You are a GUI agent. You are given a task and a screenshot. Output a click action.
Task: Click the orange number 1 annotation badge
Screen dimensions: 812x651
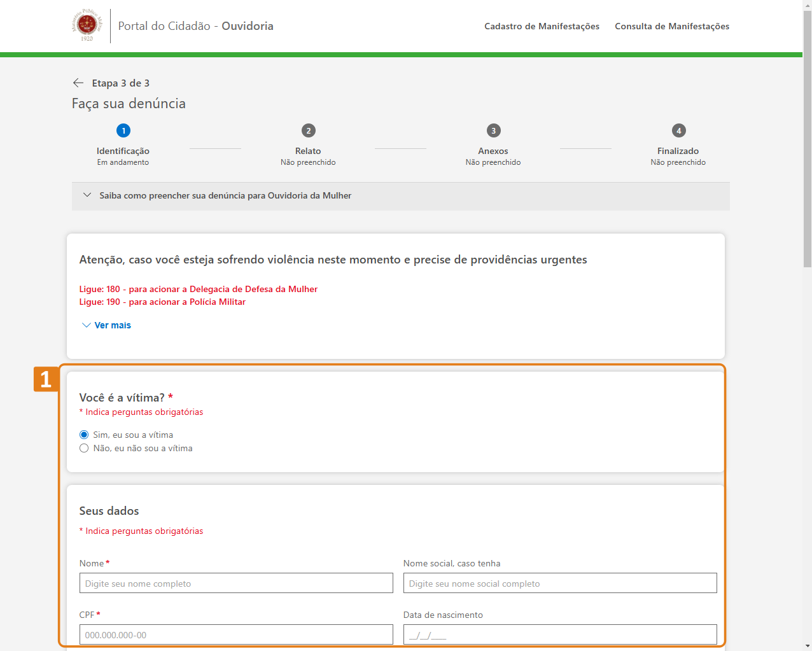tap(46, 379)
